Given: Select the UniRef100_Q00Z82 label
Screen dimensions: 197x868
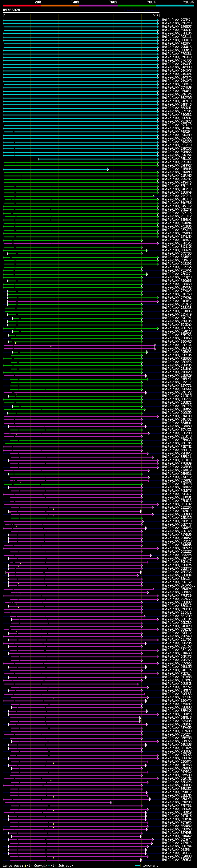Looking at the screenshot, I should pyautogui.click(x=177, y=179).
